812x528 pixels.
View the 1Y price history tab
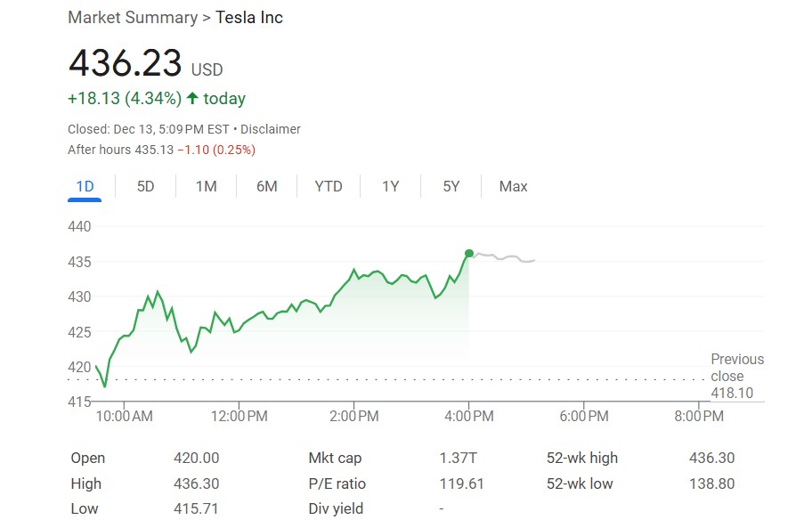(390, 186)
